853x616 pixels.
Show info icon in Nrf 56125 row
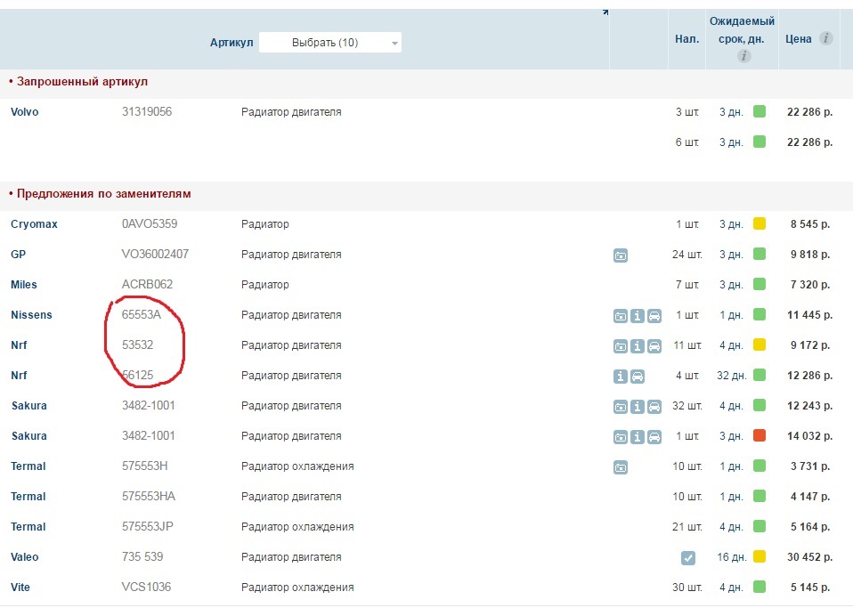[x=621, y=377]
